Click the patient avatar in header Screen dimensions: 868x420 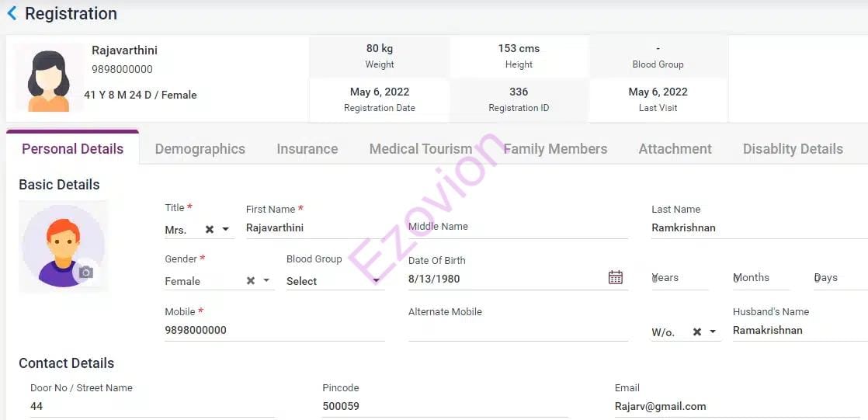49,79
